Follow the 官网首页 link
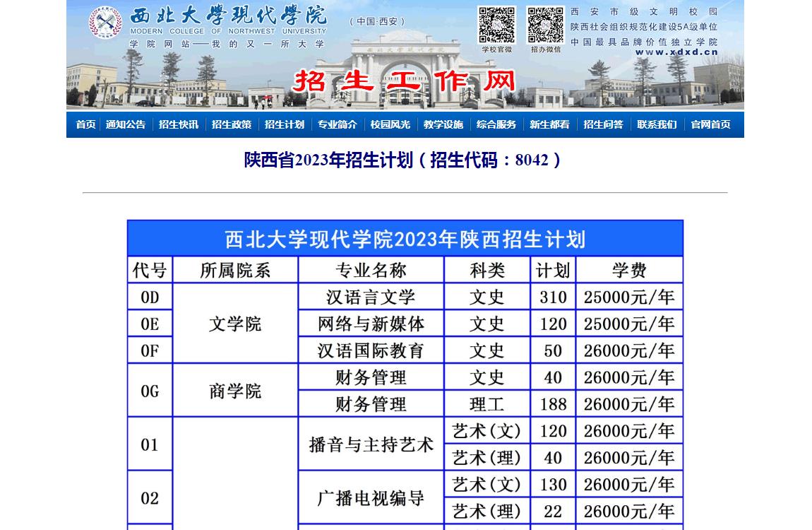812x530 pixels. [710, 124]
